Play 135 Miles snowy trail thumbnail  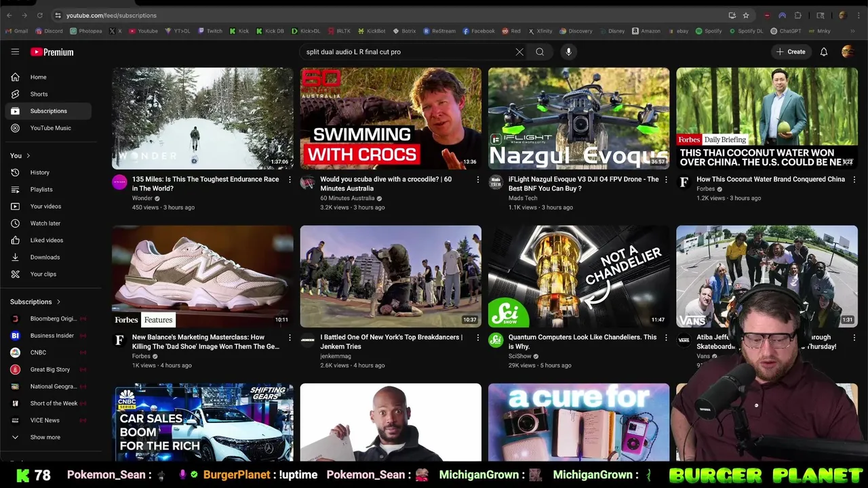point(203,118)
